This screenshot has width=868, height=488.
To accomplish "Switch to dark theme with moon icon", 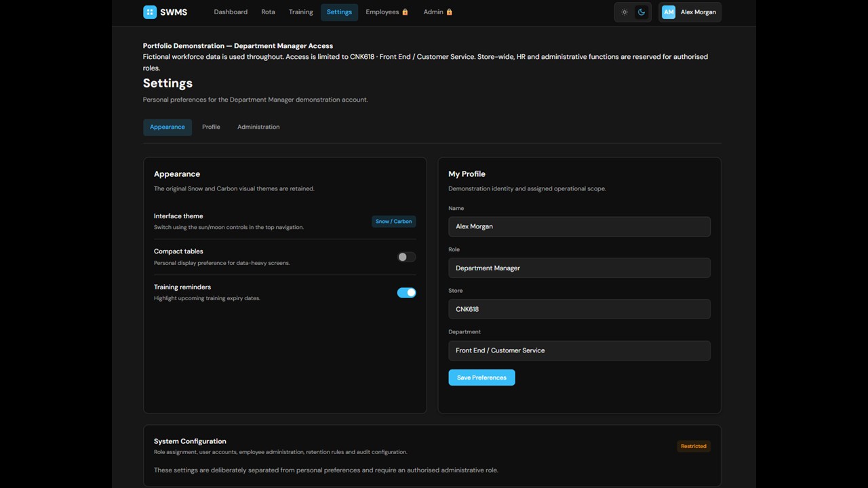I will point(641,12).
